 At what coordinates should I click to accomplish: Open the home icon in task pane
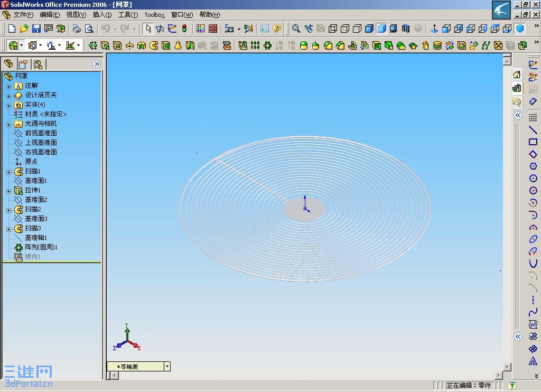(517, 74)
